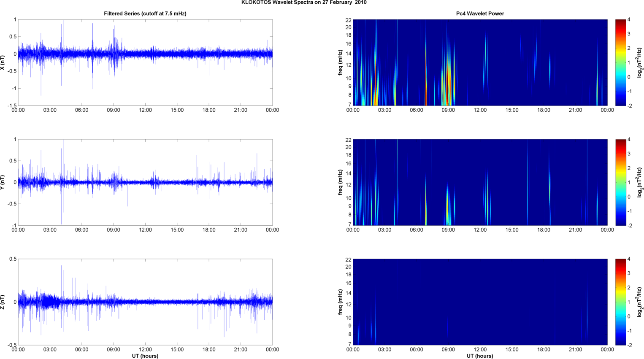Click the 18:00 tick under the Y time series
This screenshot has height=359, width=644.
point(209,230)
